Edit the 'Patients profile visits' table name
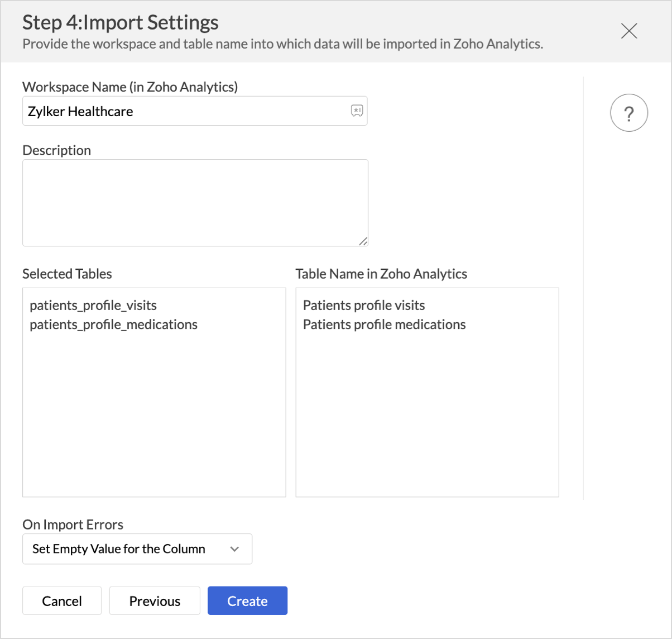672x639 pixels. 364,306
